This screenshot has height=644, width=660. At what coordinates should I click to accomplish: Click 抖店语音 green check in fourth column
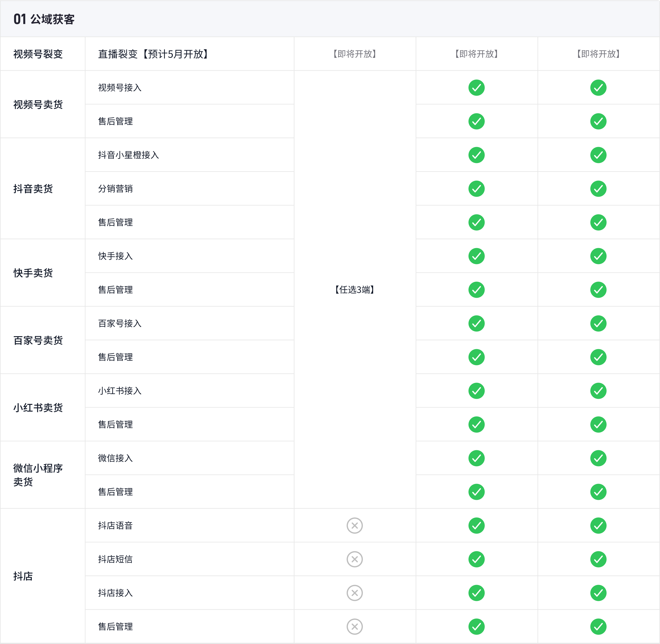476,525
